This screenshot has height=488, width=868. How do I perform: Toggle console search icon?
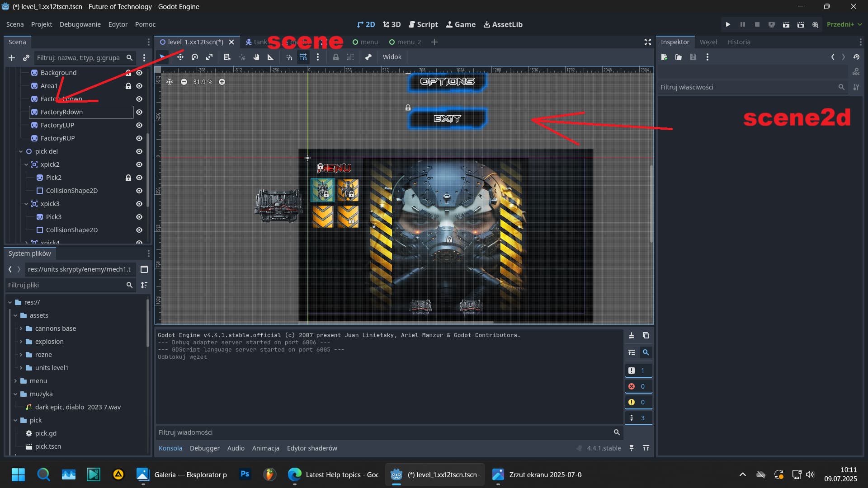646,352
